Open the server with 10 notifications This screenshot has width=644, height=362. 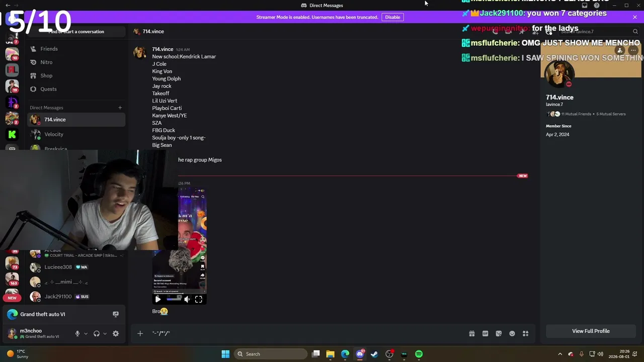click(12, 53)
